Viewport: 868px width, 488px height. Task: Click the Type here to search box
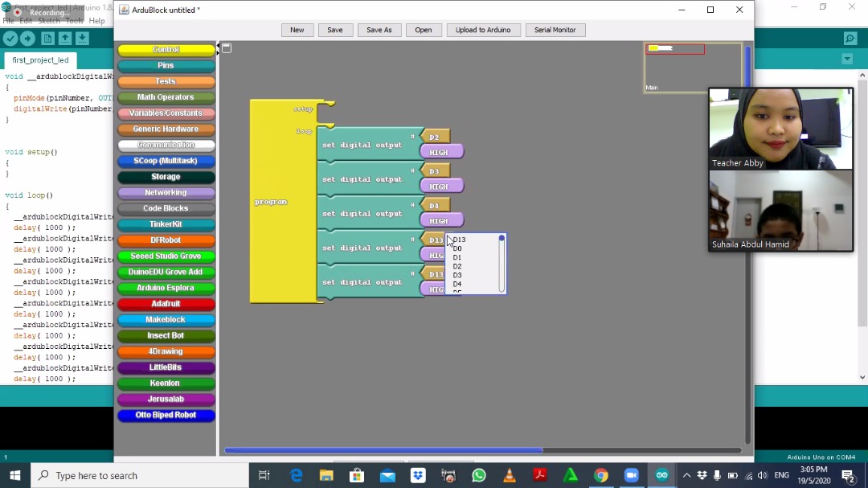[x=140, y=475]
